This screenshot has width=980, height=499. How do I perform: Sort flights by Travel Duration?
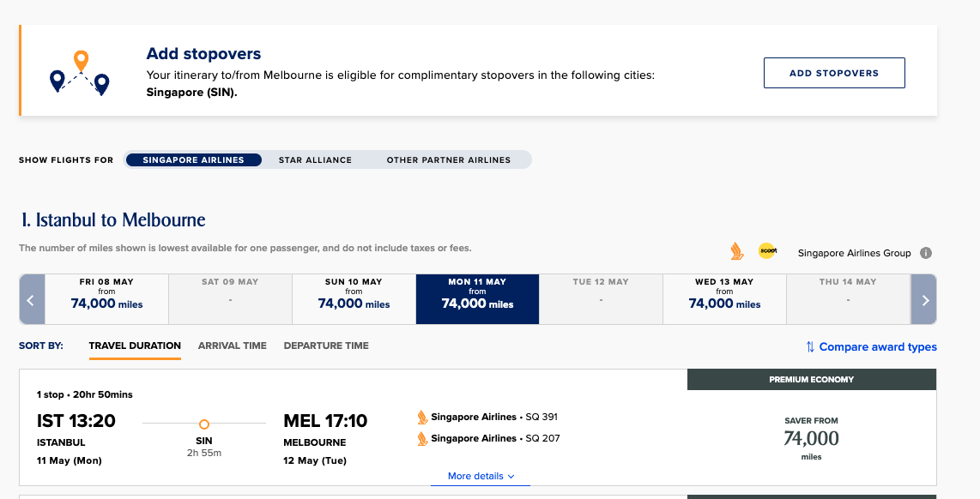pos(135,346)
